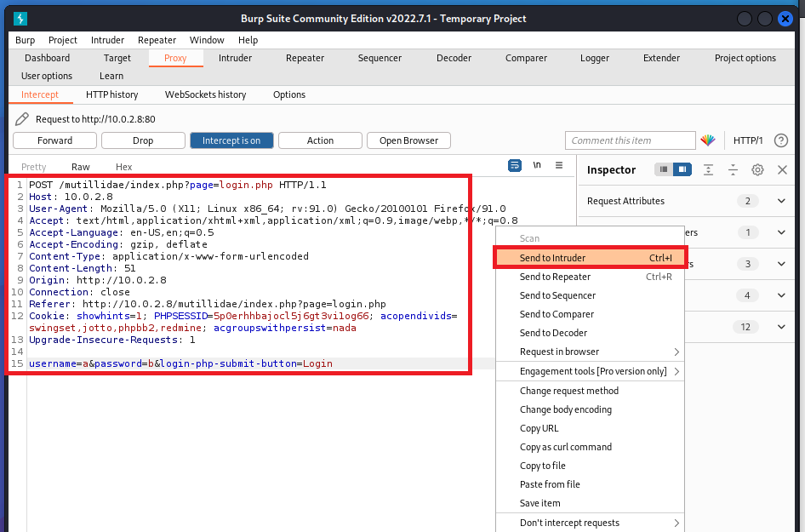Switch the editor to Hex view
Screen dimensions: 805x532
[123, 167]
